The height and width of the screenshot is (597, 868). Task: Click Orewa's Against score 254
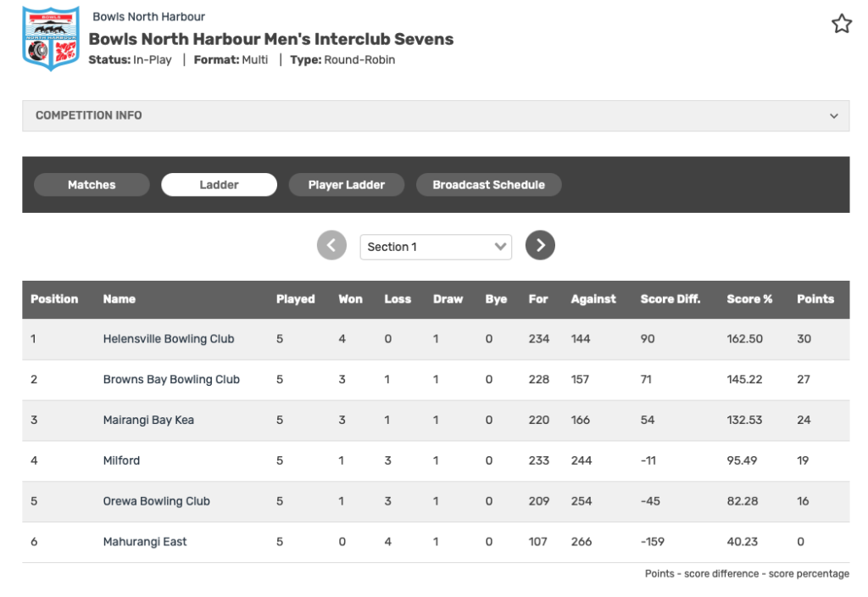tap(581, 501)
